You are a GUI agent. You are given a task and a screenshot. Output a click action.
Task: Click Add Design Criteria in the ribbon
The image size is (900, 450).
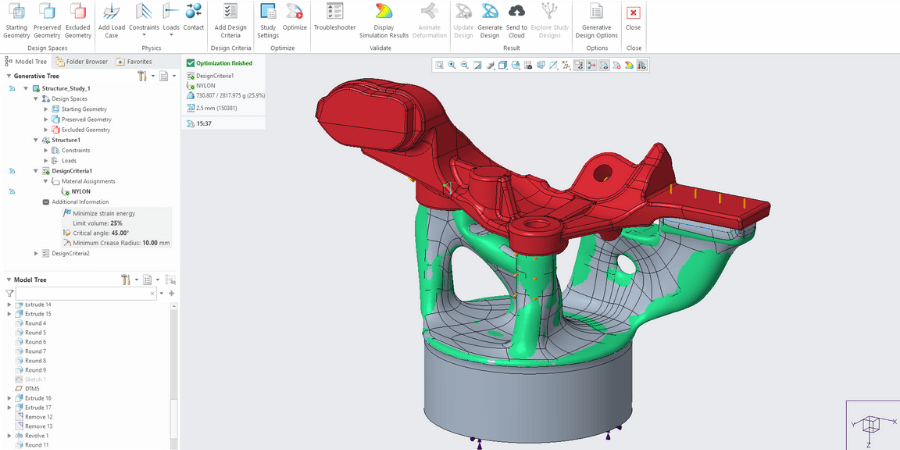point(231,12)
